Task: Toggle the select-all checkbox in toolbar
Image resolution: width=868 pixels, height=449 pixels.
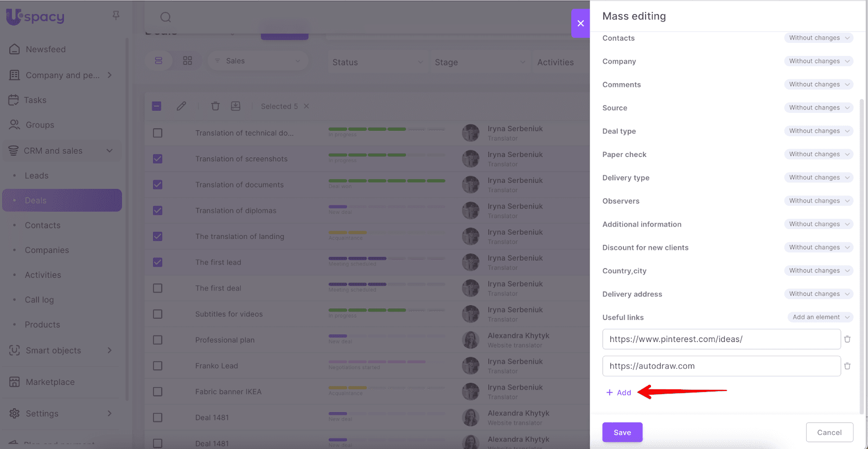Action: coord(157,106)
